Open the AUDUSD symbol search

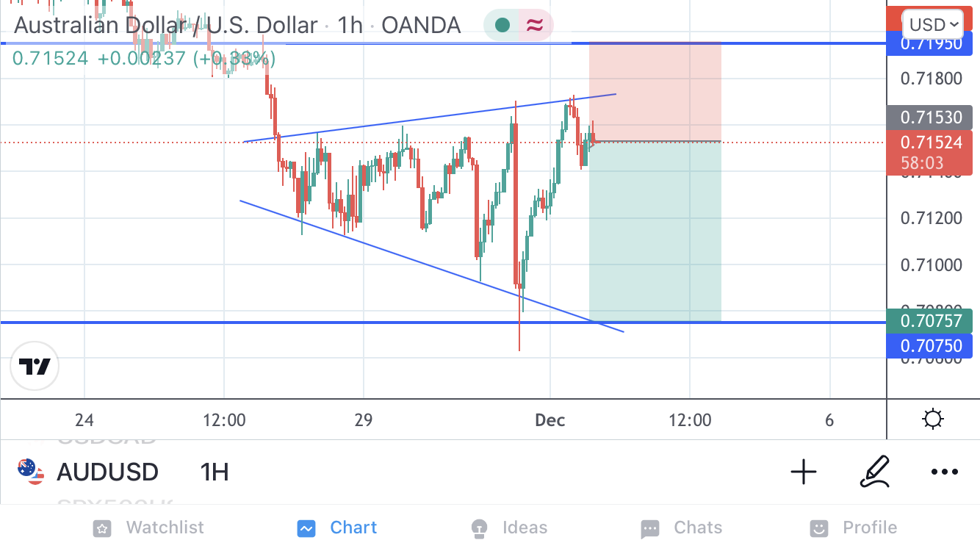107,472
